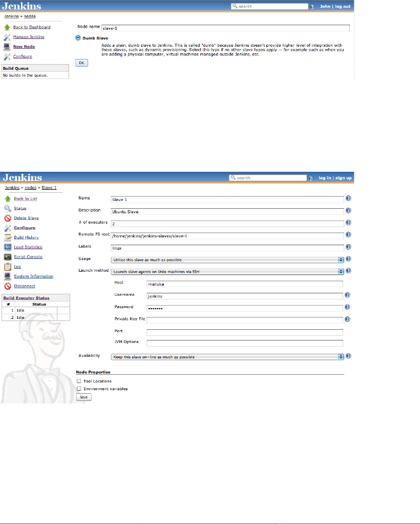
Task: Click the System Information computer icon
Action: point(8,276)
